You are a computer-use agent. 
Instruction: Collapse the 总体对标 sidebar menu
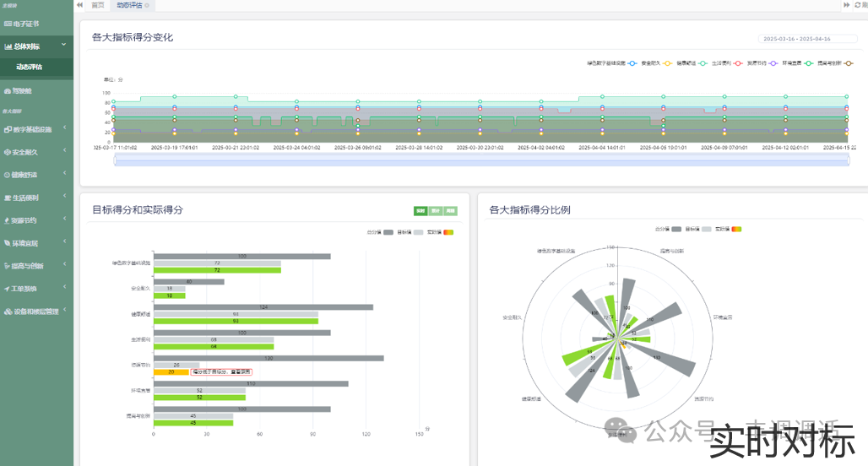(x=64, y=46)
